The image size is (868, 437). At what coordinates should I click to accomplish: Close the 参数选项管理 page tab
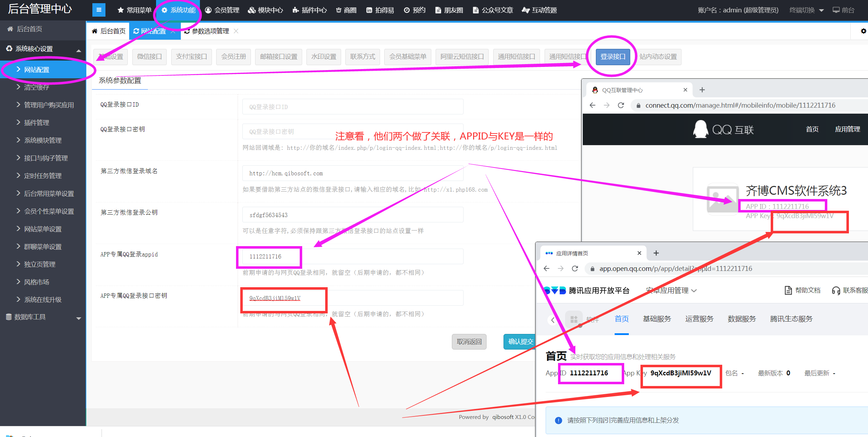tap(236, 31)
